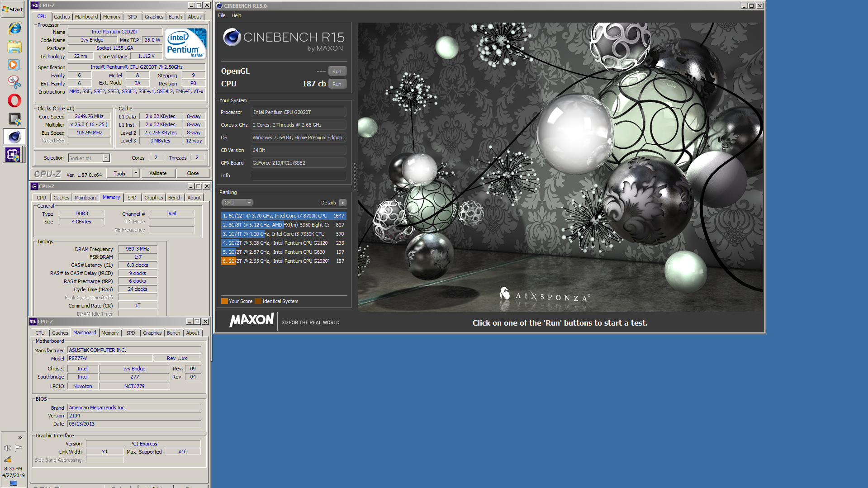Open the Help menu in Cinebench
868x488 pixels.
(237, 15)
